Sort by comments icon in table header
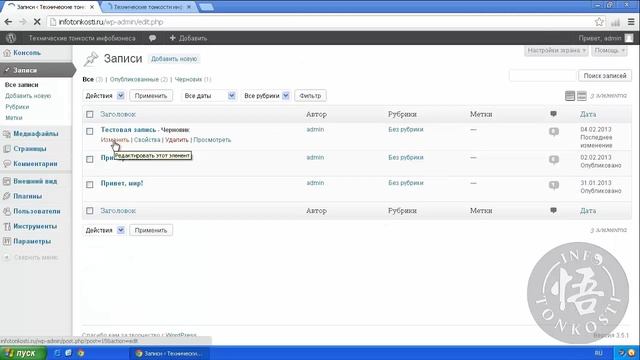This screenshot has width=640, height=360. tap(553, 114)
